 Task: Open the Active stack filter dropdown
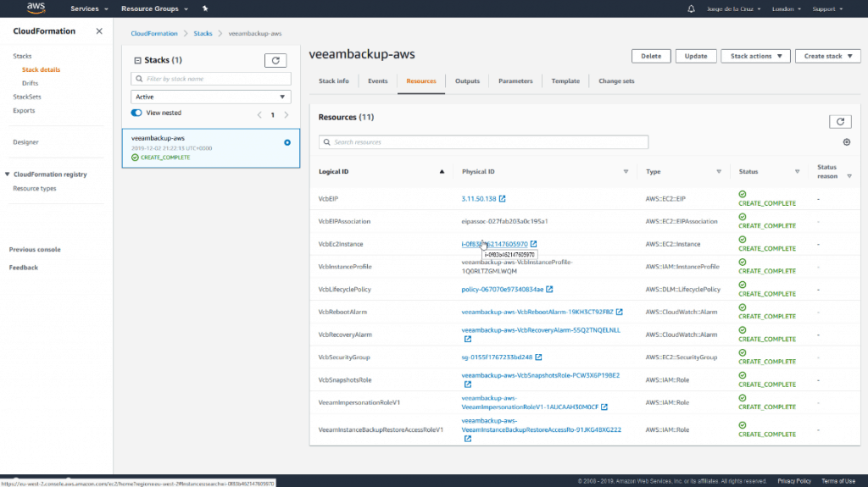tap(211, 97)
